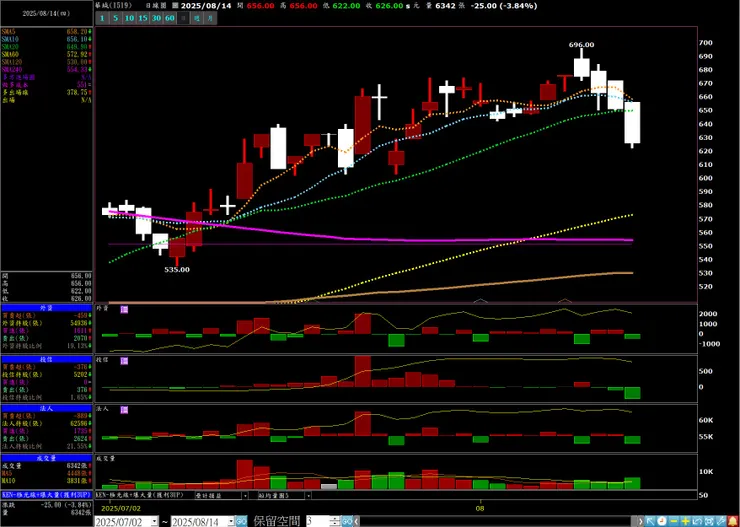Click the right chevron scroll arrow
The image size is (740, 527).
pos(641,521)
